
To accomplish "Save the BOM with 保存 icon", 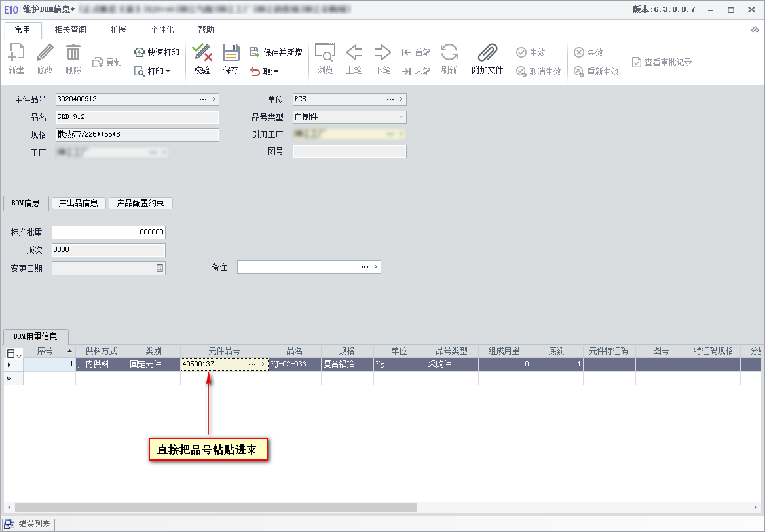I will (231, 53).
